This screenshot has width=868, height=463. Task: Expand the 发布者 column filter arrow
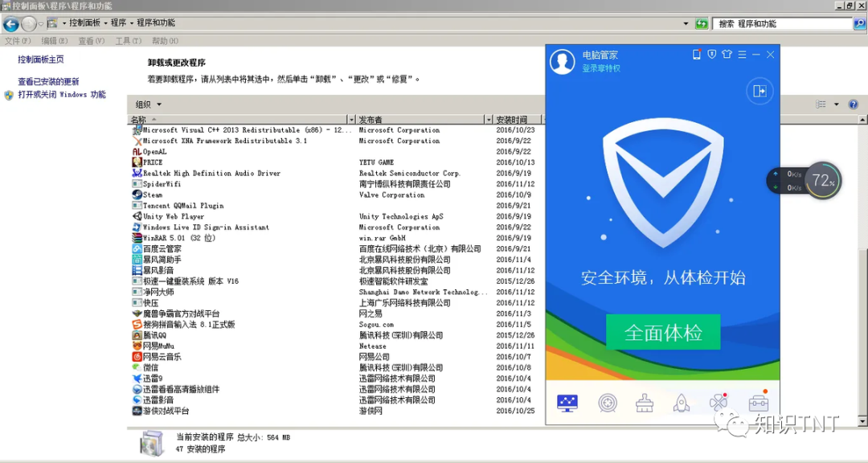(x=489, y=120)
